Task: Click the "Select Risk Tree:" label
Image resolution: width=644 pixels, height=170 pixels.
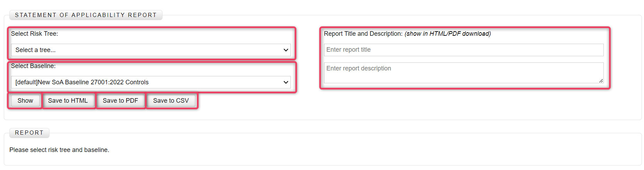Action: coord(34,34)
